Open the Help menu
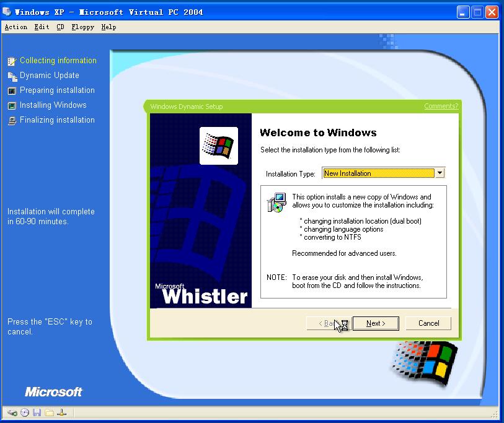The image size is (504, 423). [x=108, y=27]
